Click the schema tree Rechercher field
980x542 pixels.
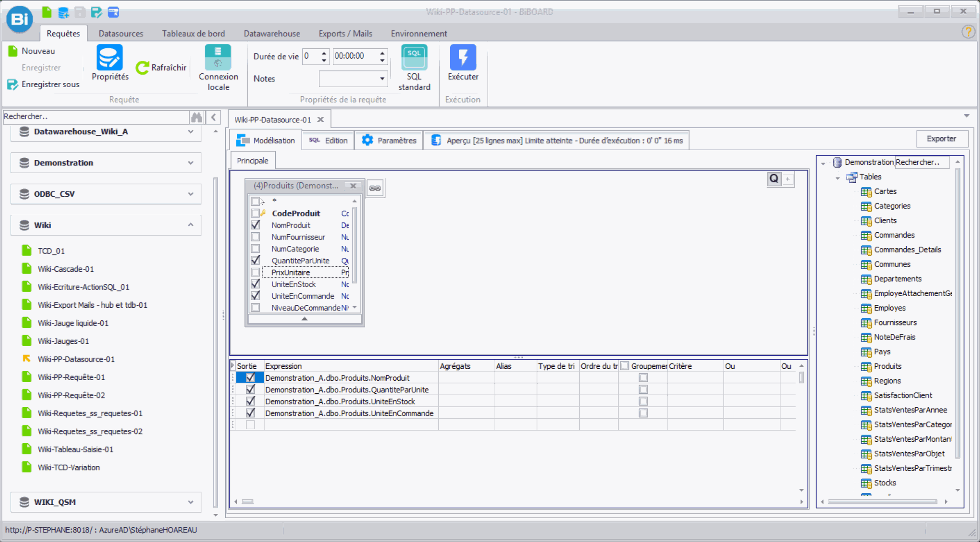(x=922, y=162)
